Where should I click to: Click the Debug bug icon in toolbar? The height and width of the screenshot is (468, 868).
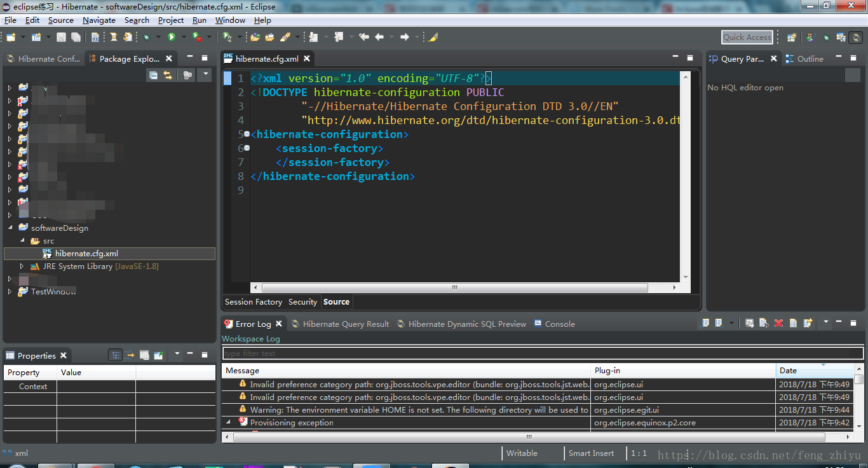(147, 38)
